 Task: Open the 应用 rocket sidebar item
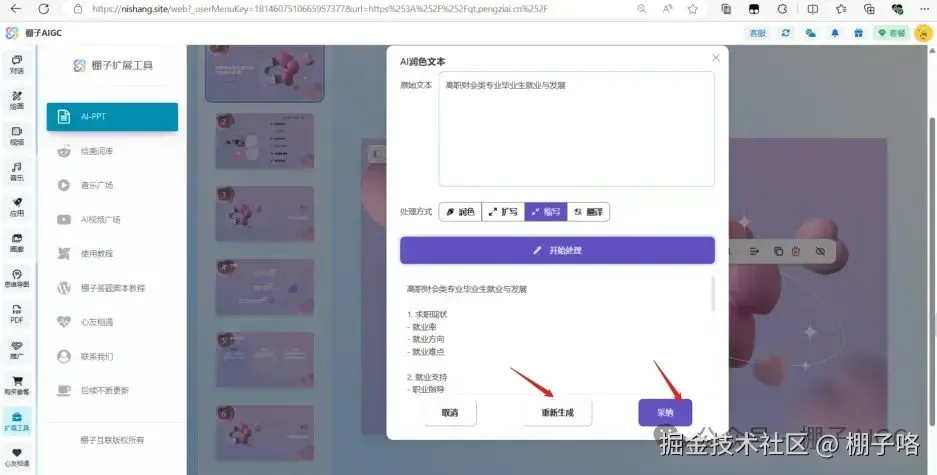tap(17, 207)
